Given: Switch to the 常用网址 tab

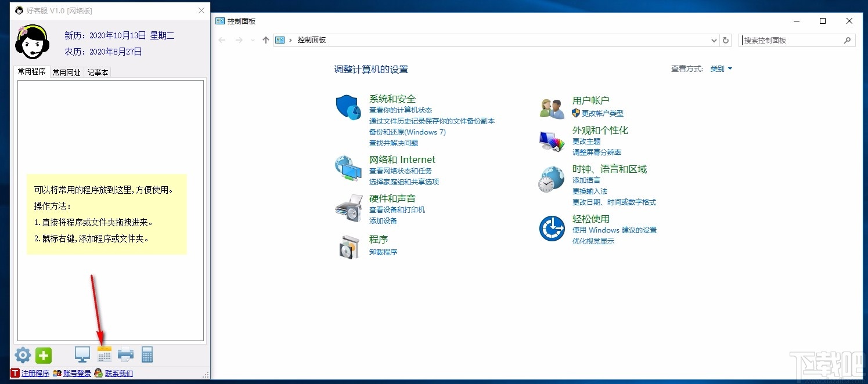Looking at the screenshot, I should pos(67,73).
